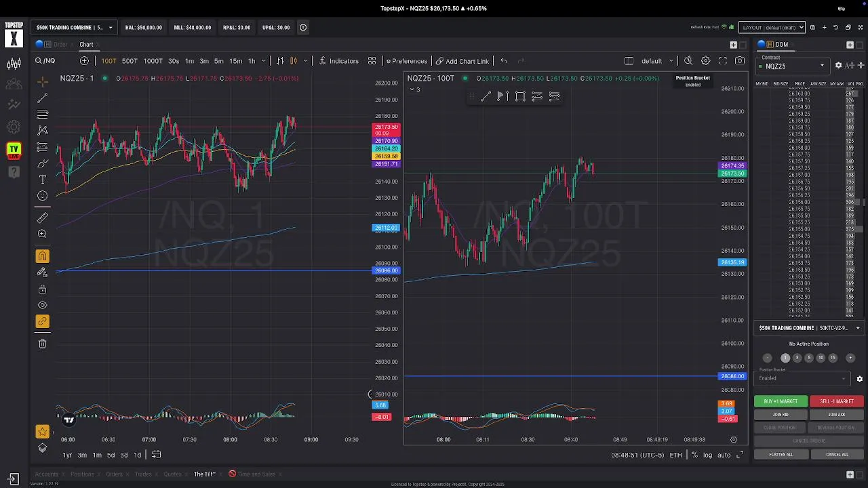Open the candlestick chart icon in left sidebar

coord(14,64)
